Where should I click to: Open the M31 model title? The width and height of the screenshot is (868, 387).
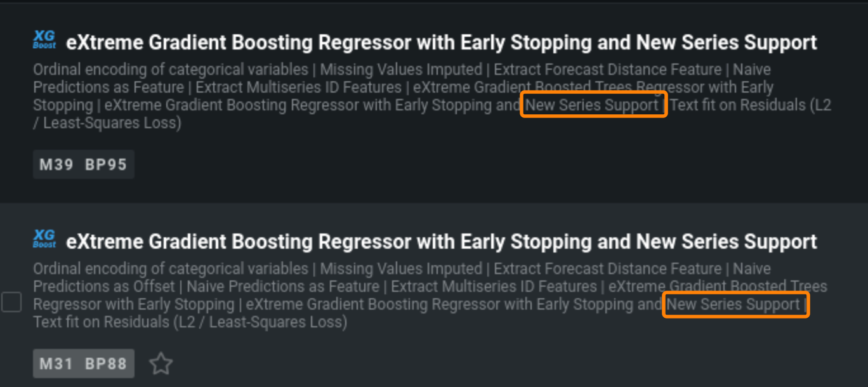pyautogui.click(x=442, y=242)
